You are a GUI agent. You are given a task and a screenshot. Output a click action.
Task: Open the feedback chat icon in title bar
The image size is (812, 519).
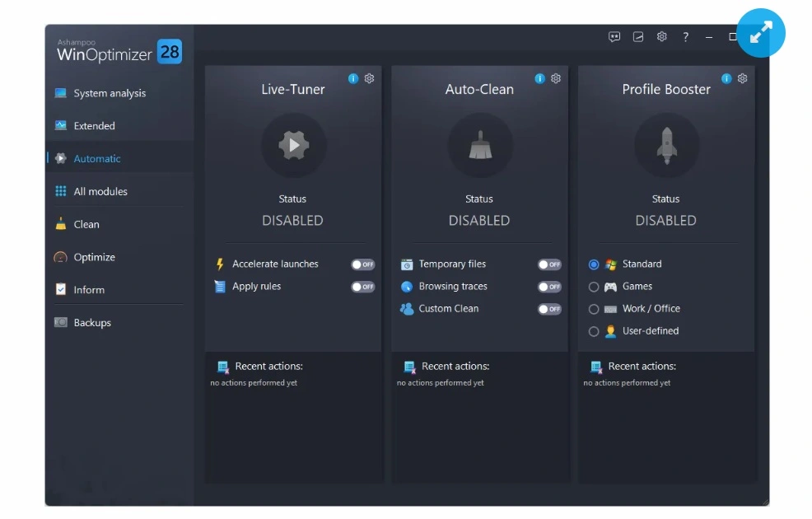[x=614, y=37]
